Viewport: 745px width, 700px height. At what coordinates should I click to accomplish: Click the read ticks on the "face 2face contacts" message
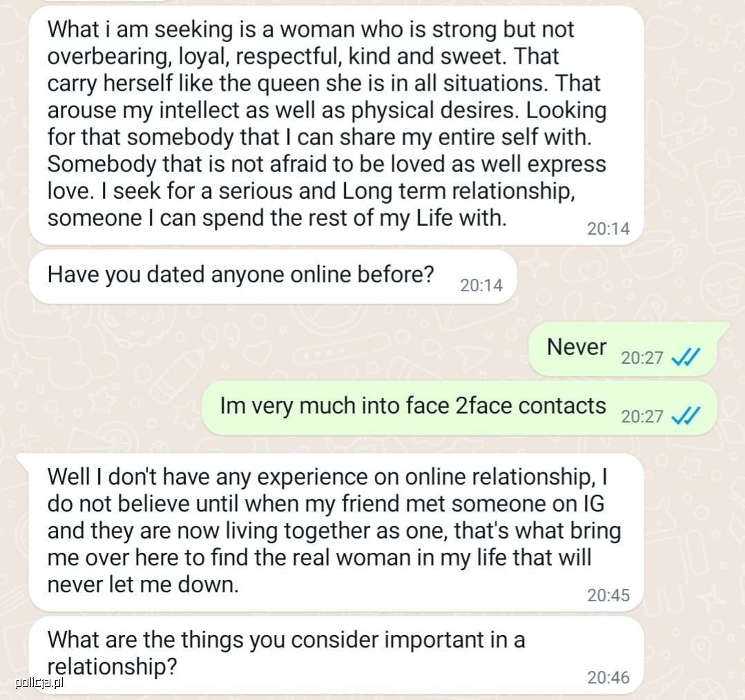click(x=685, y=416)
